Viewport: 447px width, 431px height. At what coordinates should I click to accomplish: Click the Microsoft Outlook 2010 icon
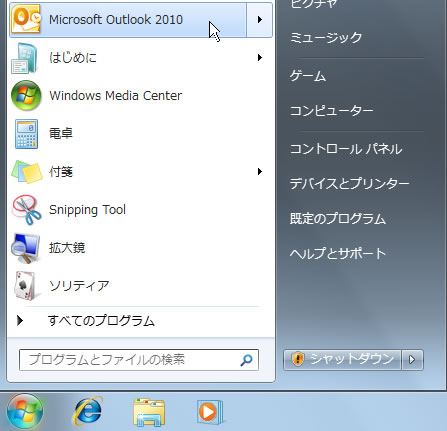click(26, 19)
